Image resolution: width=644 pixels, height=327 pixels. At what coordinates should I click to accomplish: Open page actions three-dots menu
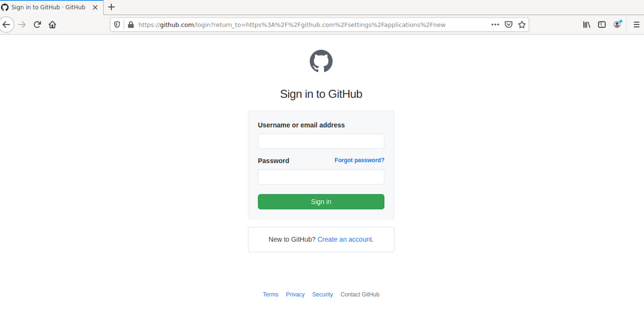pyautogui.click(x=495, y=25)
